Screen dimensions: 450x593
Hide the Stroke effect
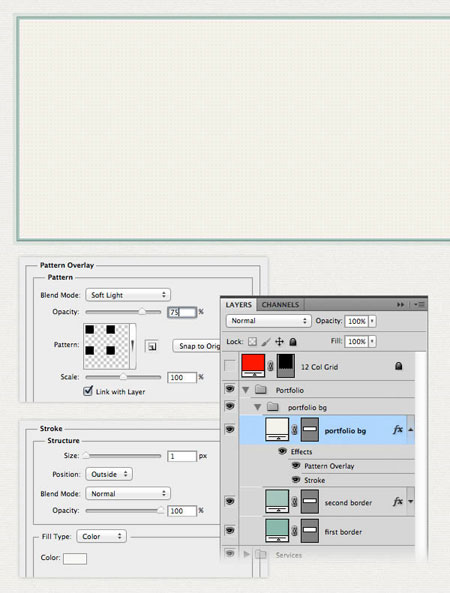click(296, 480)
